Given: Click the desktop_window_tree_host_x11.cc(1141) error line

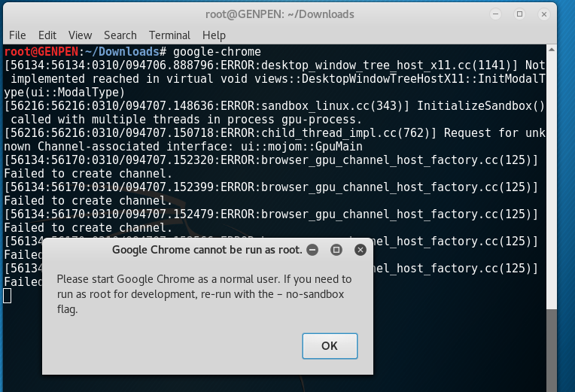Looking at the screenshot, I should click(274, 79).
